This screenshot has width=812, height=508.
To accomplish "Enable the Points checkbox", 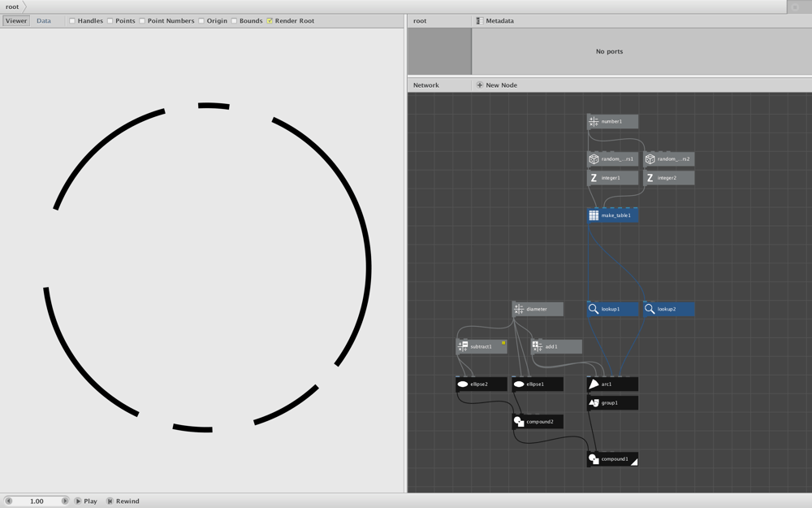I will (x=110, y=21).
